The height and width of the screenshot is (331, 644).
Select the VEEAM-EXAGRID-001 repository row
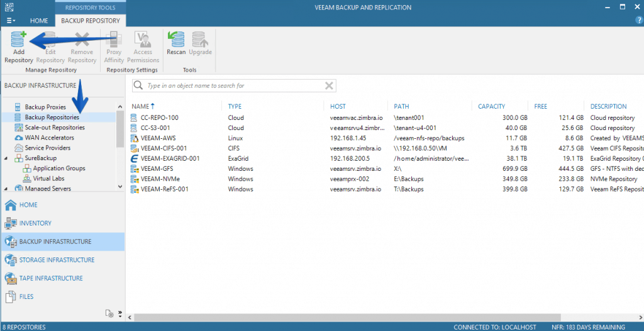170,159
